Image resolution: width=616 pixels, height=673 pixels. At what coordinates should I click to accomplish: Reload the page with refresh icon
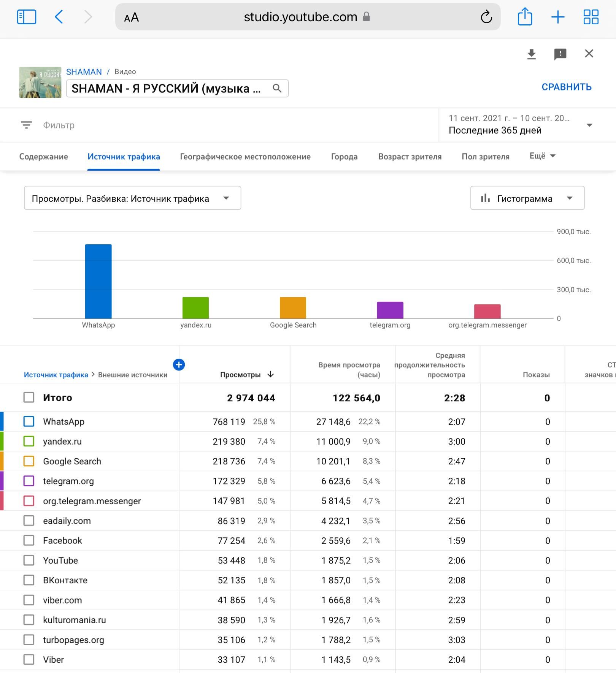[x=486, y=17]
